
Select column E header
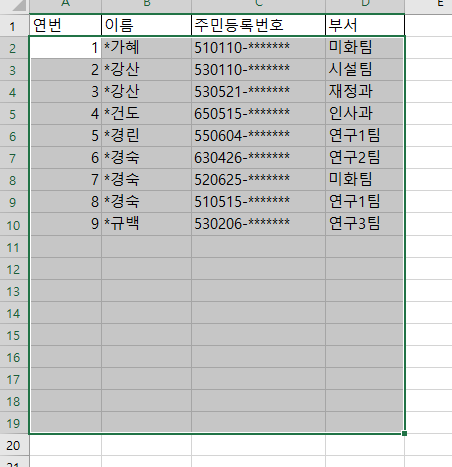pos(429,6)
